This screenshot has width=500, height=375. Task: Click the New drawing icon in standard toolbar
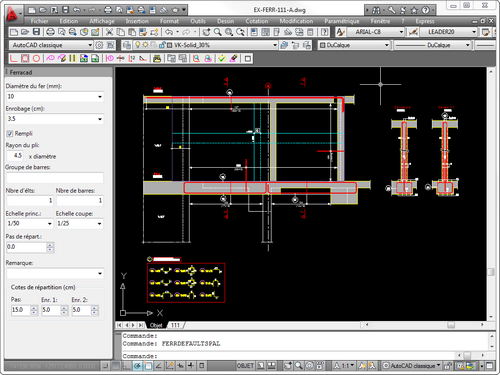pos(14,32)
